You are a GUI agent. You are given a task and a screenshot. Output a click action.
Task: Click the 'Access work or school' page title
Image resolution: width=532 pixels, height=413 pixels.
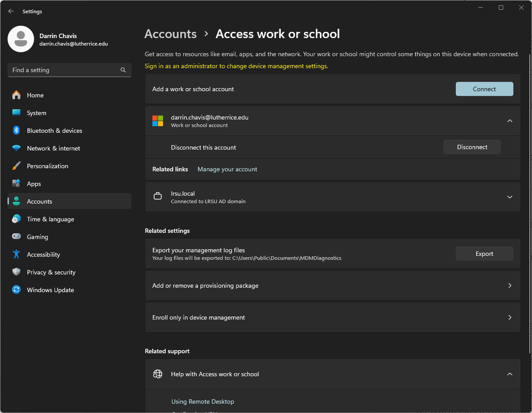278,34
